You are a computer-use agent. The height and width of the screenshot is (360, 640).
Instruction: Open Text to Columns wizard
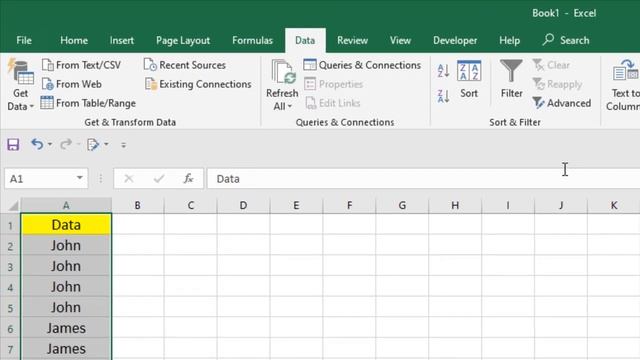[x=623, y=85]
